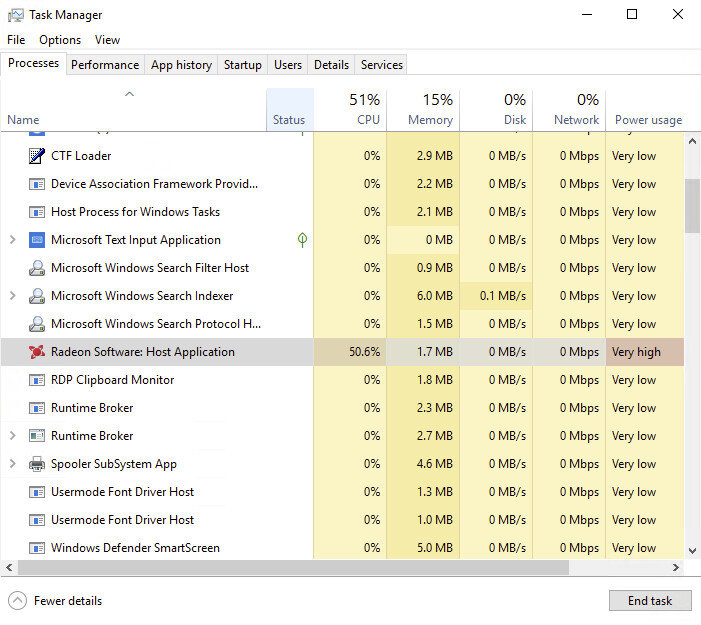Click the End task button

coord(649,601)
